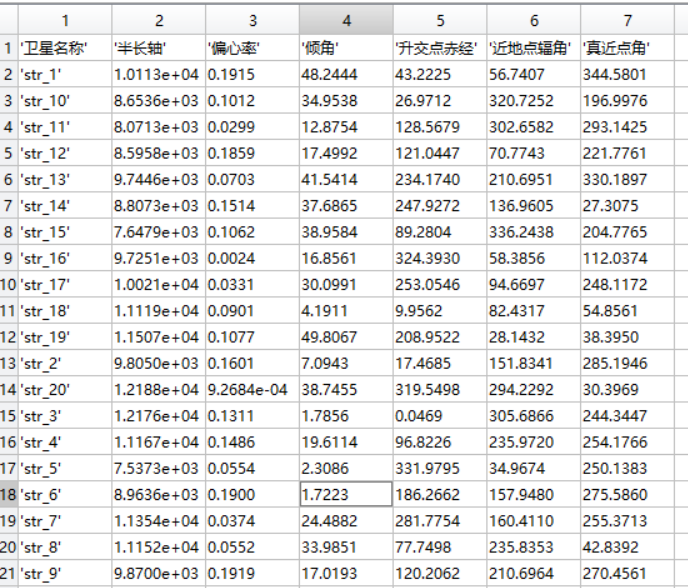The height and width of the screenshot is (588, 688).
Task: Select the '卫星名称' header cell
Action: pyautogui.click(x=65, y=48)
